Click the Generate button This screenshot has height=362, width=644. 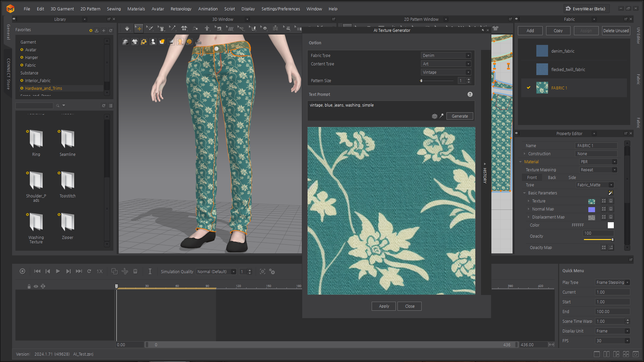tap(460, 116)
